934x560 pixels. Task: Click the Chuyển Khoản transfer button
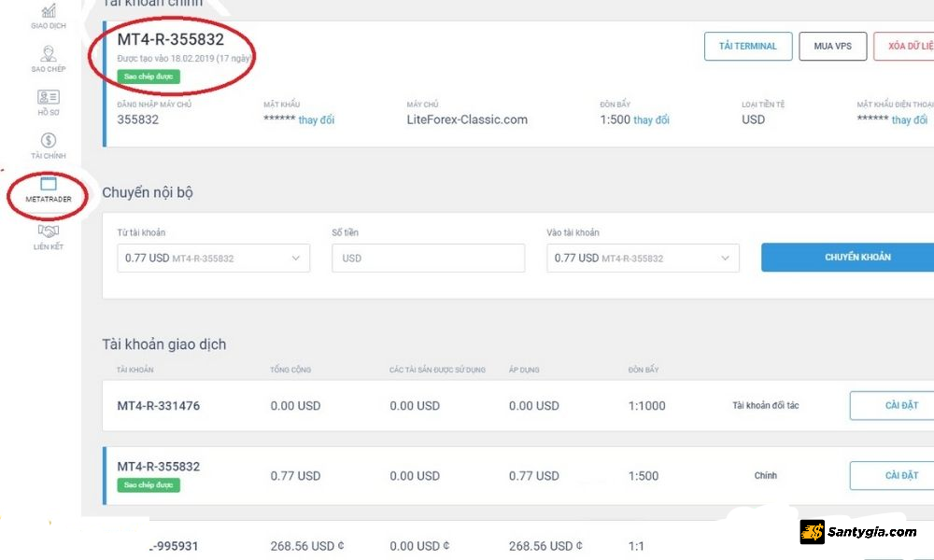848,257
